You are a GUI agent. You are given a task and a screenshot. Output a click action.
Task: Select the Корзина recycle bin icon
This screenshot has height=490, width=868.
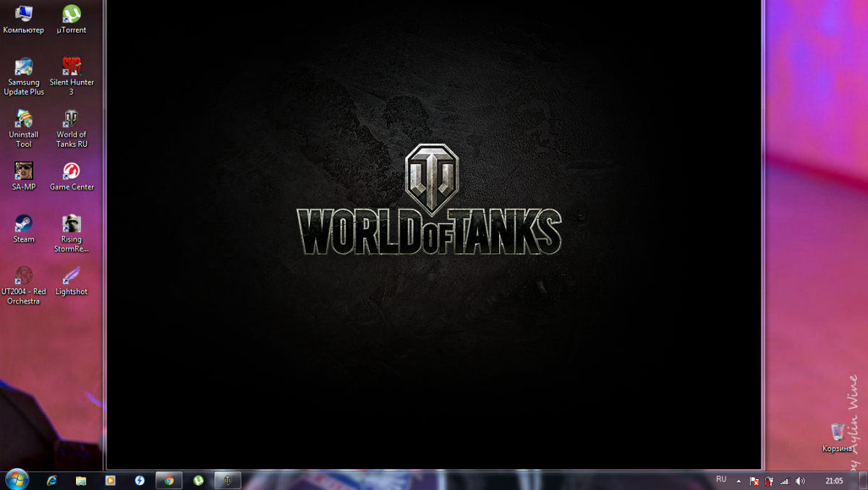[x=837, y=438]
